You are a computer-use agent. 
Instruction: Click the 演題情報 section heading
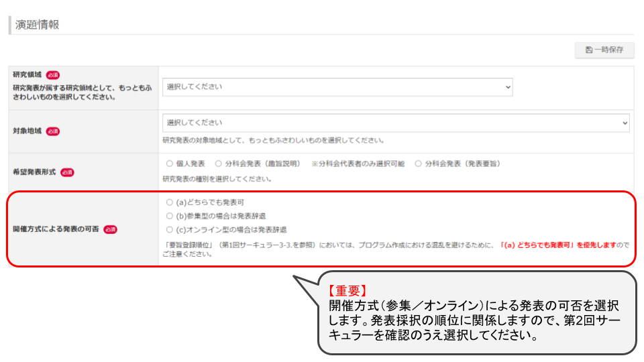[x=38, y=25]
